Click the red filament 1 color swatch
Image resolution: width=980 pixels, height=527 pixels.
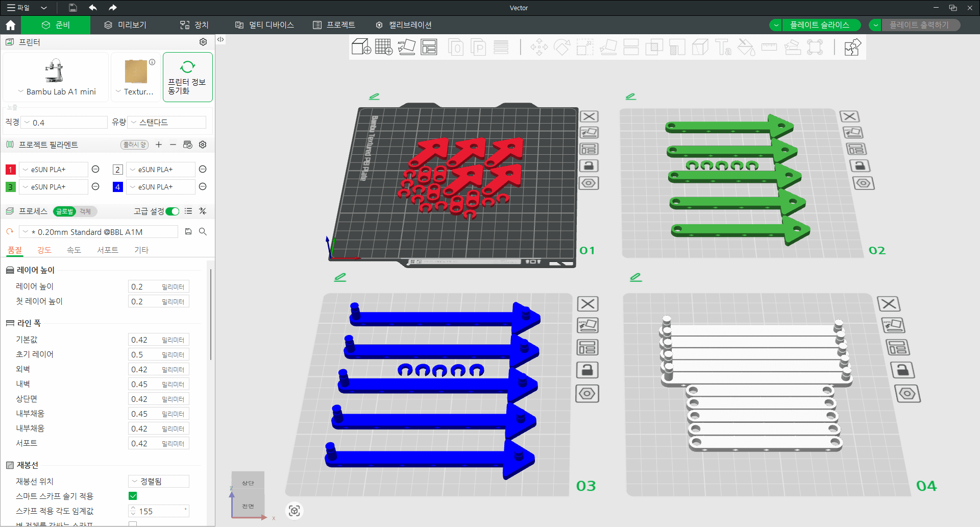10,170
